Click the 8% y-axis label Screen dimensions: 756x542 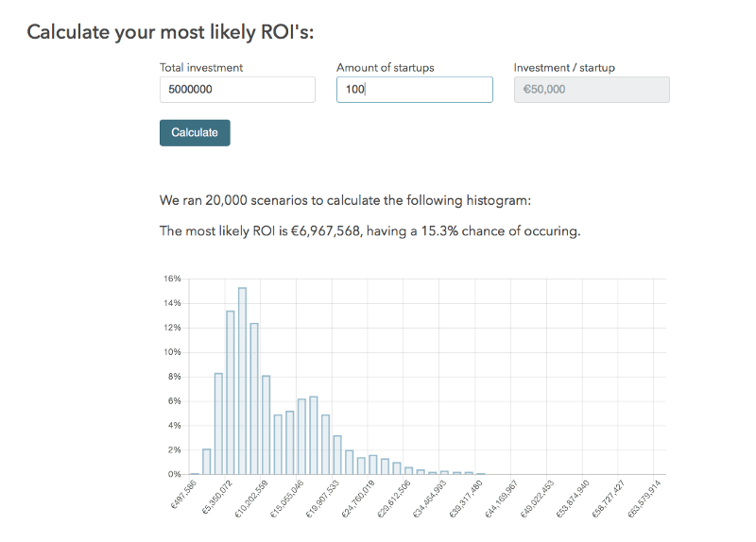174,377
